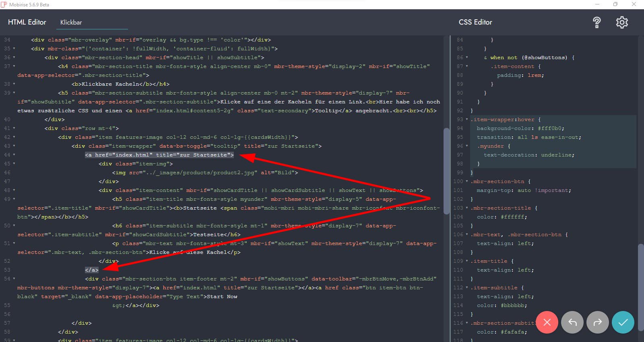Select the Klickbar tab
The image size is (644, 342).
point(71,23)
